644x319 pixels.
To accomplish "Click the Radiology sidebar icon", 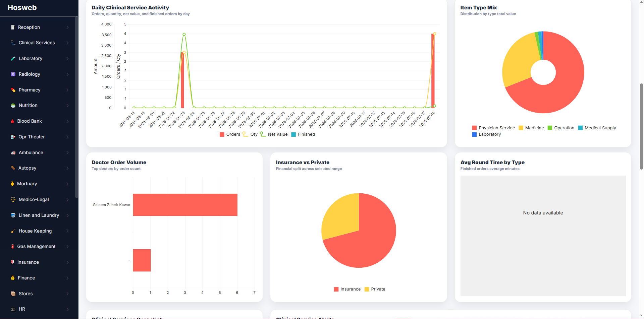I will (x=13, y=74).
